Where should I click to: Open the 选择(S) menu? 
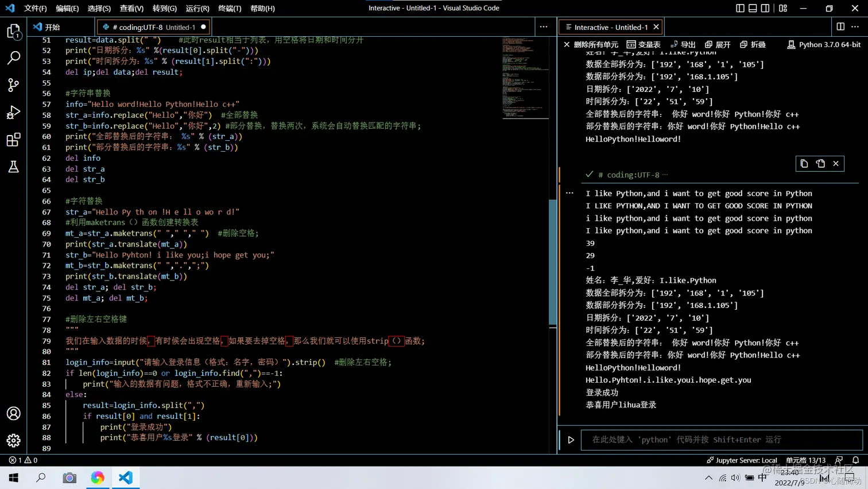coord(99,8)
